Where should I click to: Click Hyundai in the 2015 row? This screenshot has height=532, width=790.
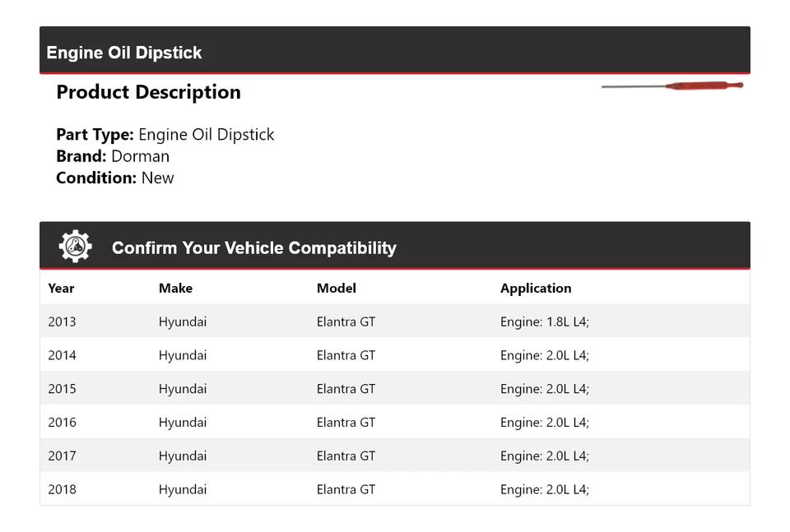183,389
